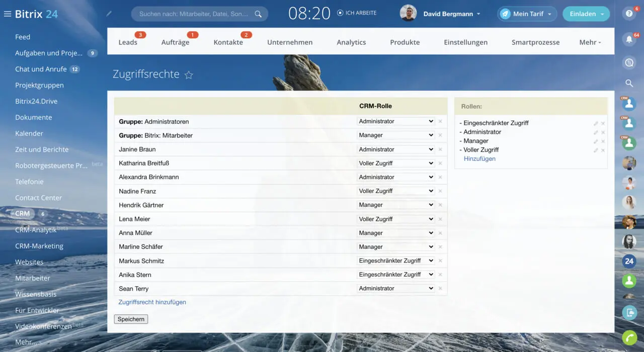Screen dimensions: 644x352
Task: Open the notifications bell icon
Action: pos(629,39)
